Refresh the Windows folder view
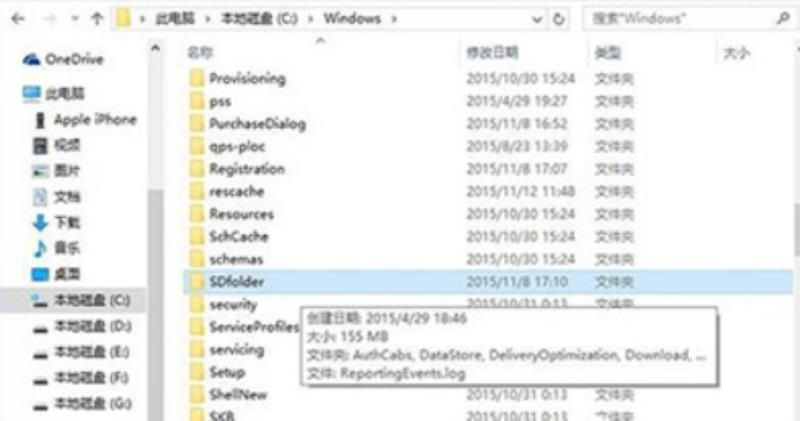This screenshot has width=800, height=421. tap(559, 19)
